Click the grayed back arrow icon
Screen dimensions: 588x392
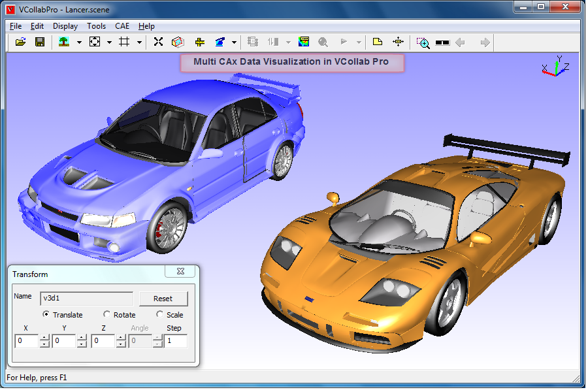[x=460, y=42]
